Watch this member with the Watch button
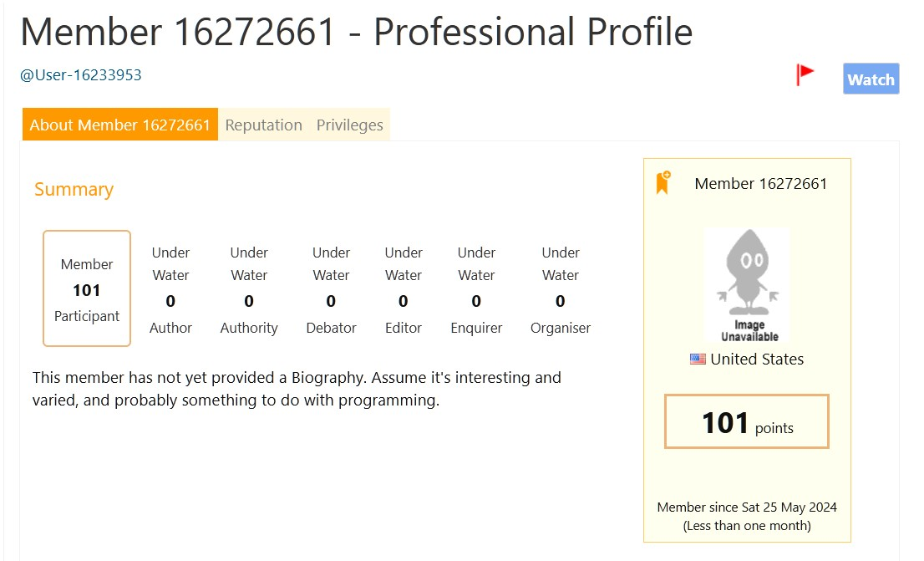This screenshot has height=561, width=924. tap(871, 79)
